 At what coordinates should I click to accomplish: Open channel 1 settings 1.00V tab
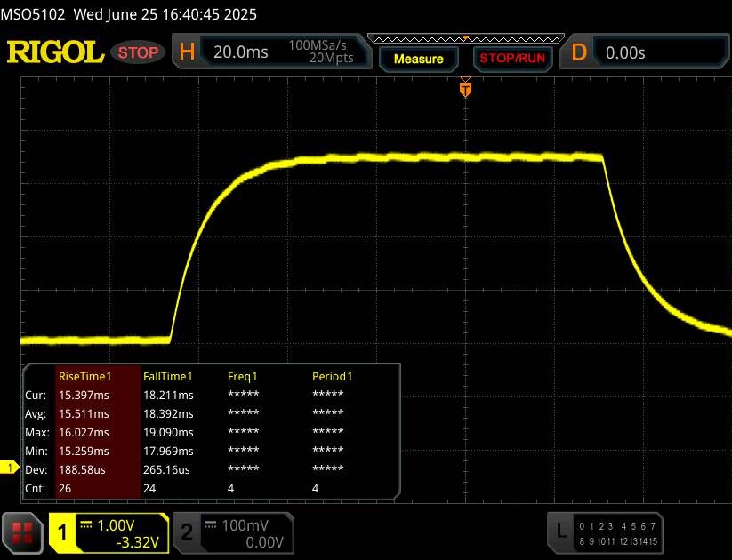coord(109,533)
